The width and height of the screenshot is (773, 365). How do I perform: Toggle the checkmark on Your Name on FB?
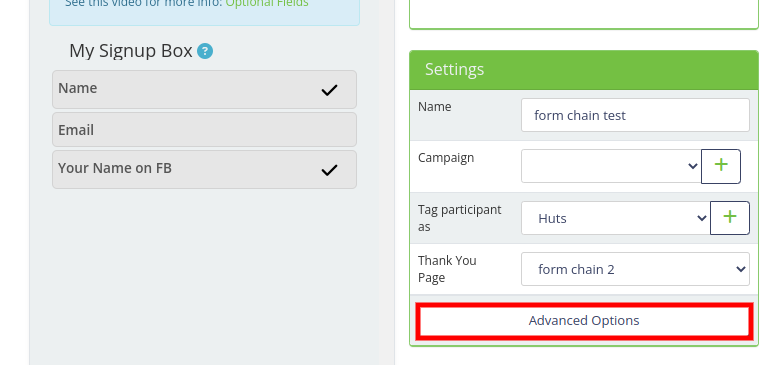coord(329,170)
